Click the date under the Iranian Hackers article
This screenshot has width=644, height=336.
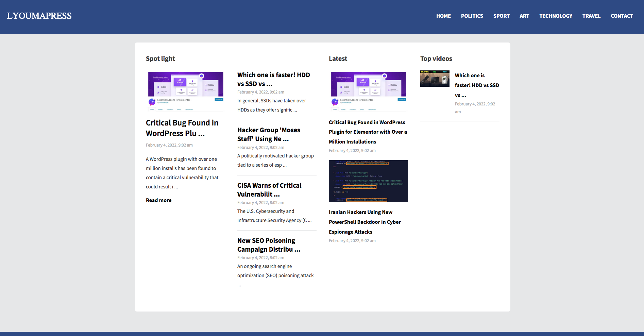[352, 241]
